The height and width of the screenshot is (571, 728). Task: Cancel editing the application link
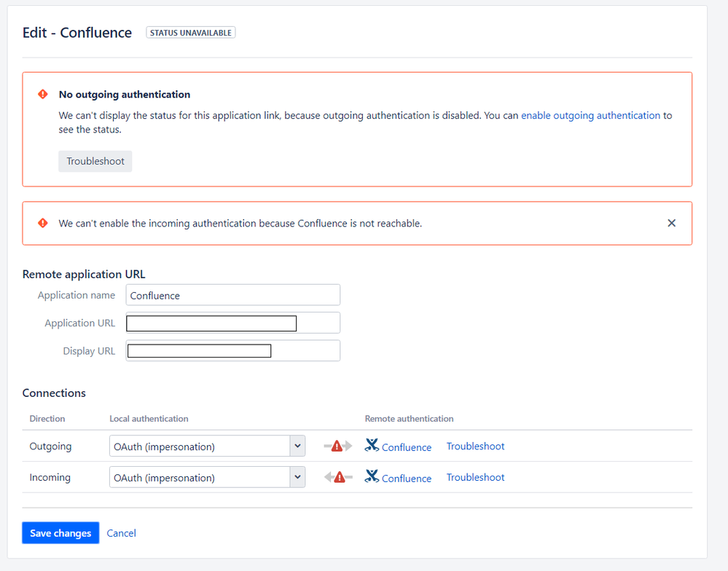tap(121, 533)
